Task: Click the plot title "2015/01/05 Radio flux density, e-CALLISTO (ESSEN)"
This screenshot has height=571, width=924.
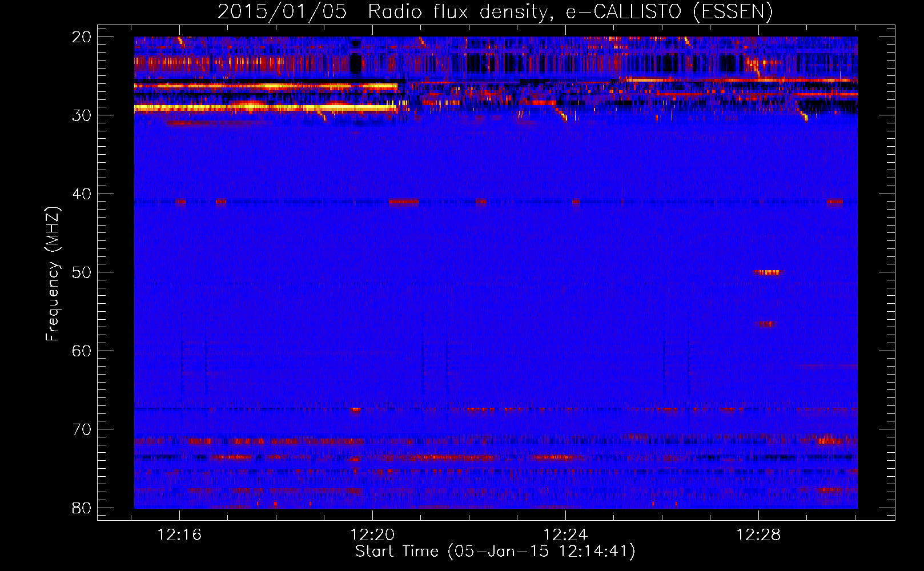Action: (x=495, y=12)
